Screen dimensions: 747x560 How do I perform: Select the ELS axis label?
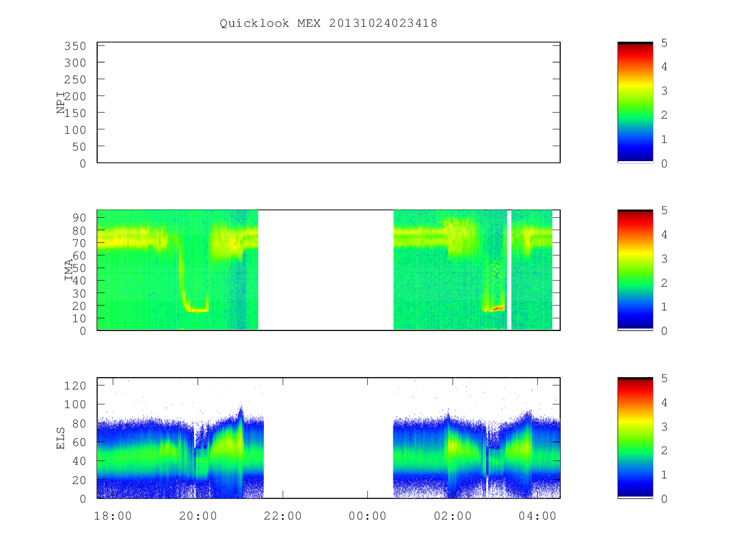61,438
